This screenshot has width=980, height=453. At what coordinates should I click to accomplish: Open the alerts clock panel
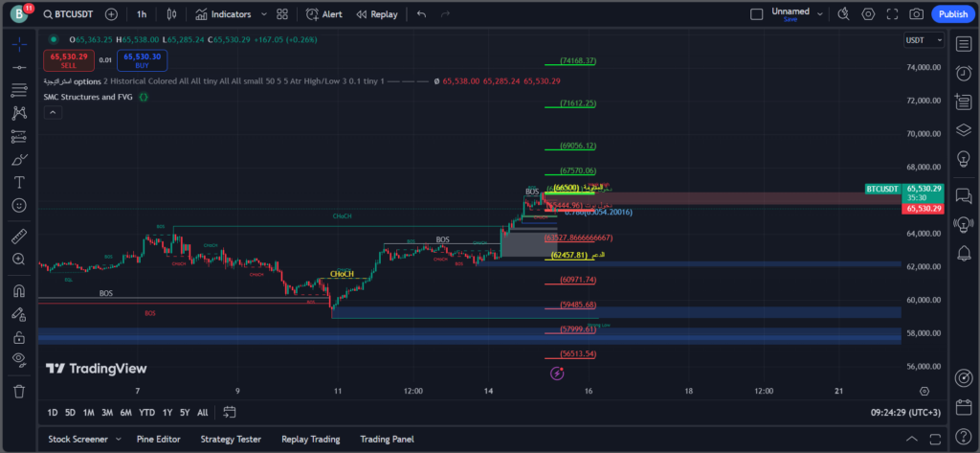click(964, 73)
